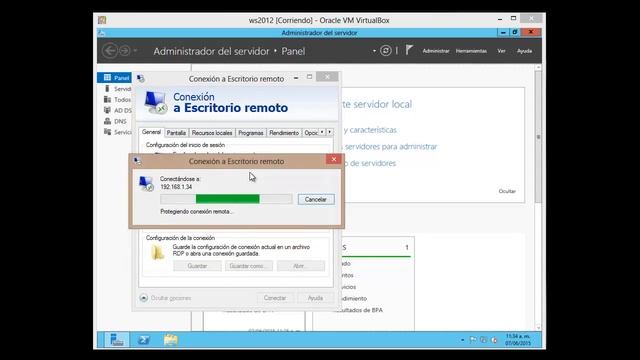This screenshot has height=360, width=640.
Task: Switch to the Programas tab
Action: pyautogui.click(x=251, y=133)
